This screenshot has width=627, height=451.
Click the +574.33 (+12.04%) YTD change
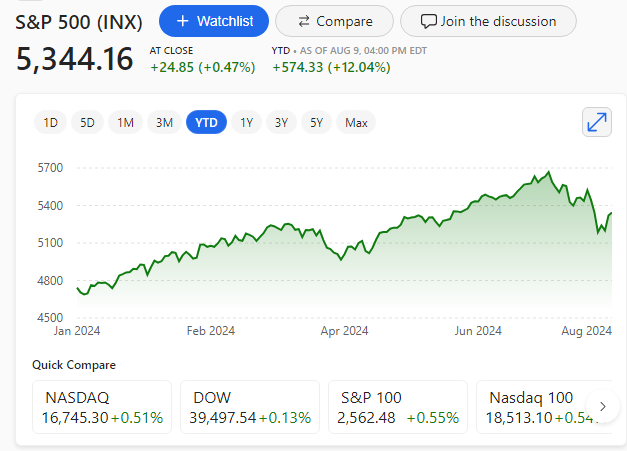pos(331,67)
